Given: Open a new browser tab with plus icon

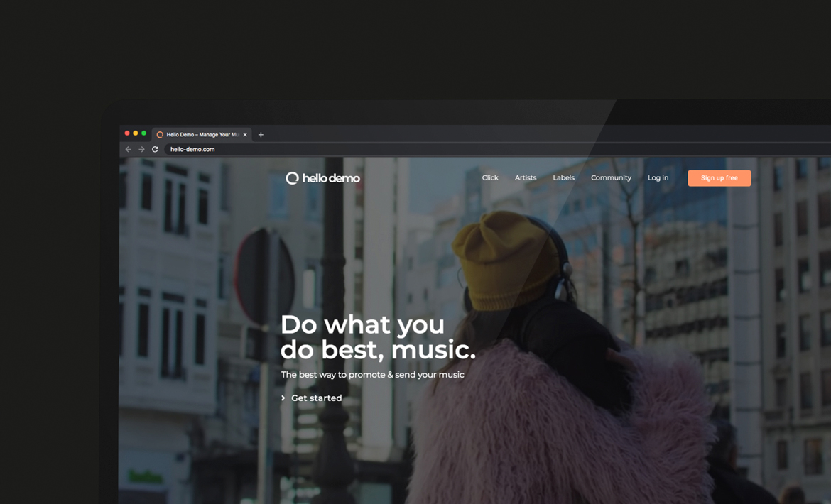Looking at the screenshot, I should point(261,134).
